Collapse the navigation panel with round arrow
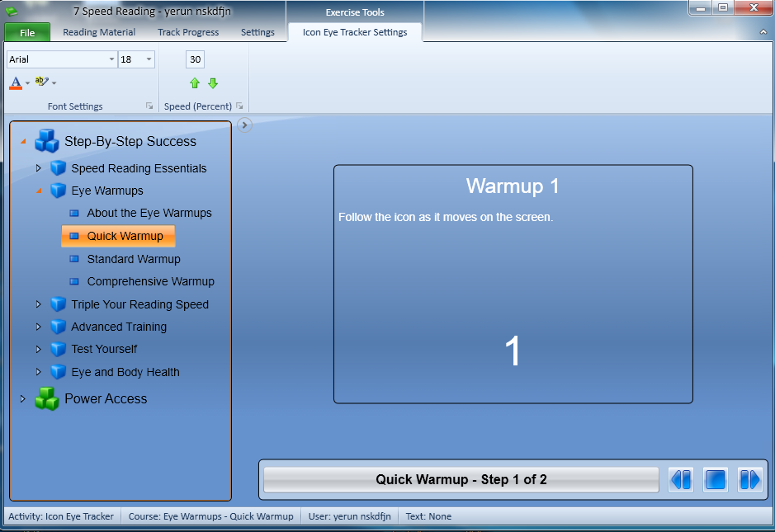Image resolution: width=775 pixels, height=532 pixels. pos(244,125)
